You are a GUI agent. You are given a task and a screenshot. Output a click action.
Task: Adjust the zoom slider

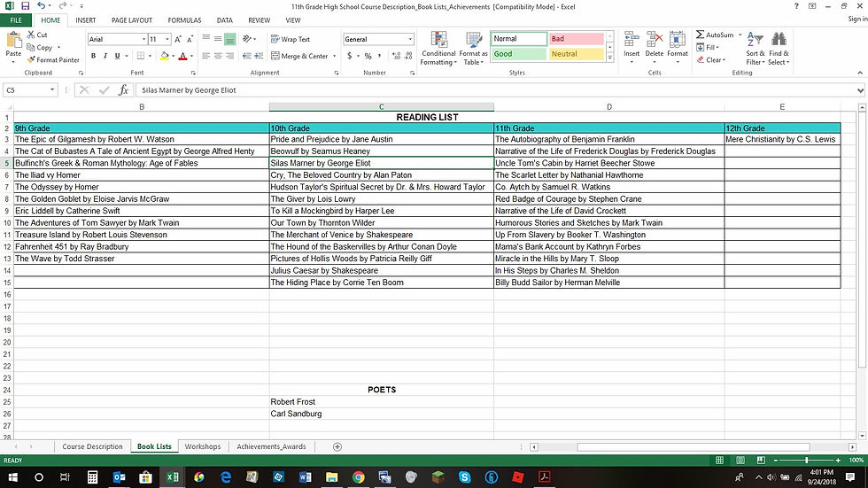[x=806, y=461]
